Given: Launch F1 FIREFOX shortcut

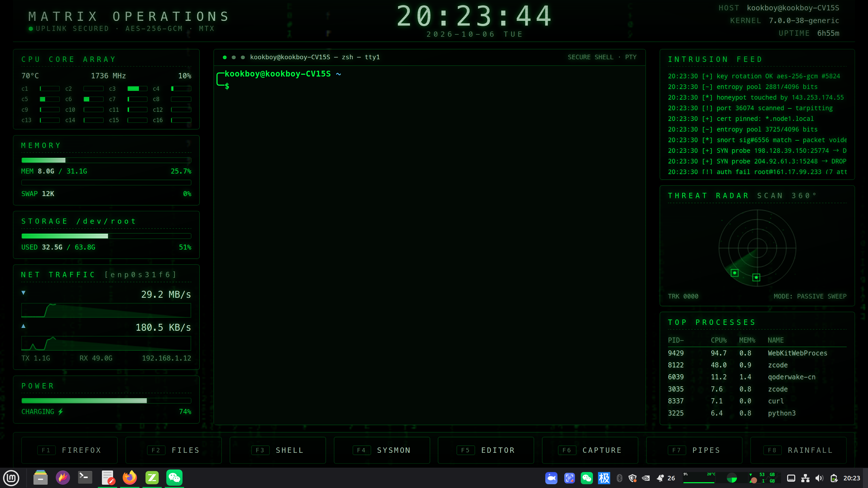Looking at the screenshot, I should point(69,450).
